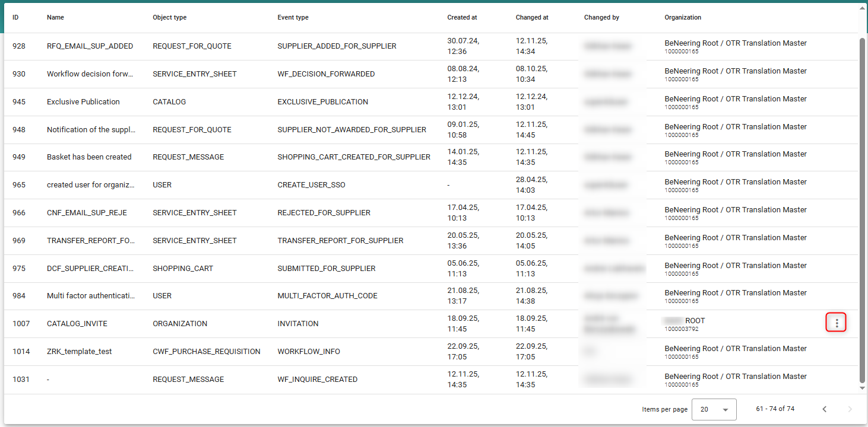Sort by Created at column header
This screenshot has width=868, height=427.
(462, 18)
